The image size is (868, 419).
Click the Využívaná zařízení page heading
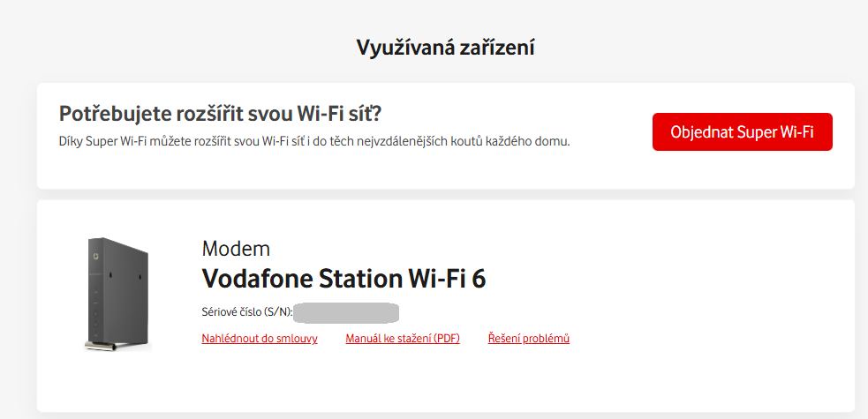445,48
